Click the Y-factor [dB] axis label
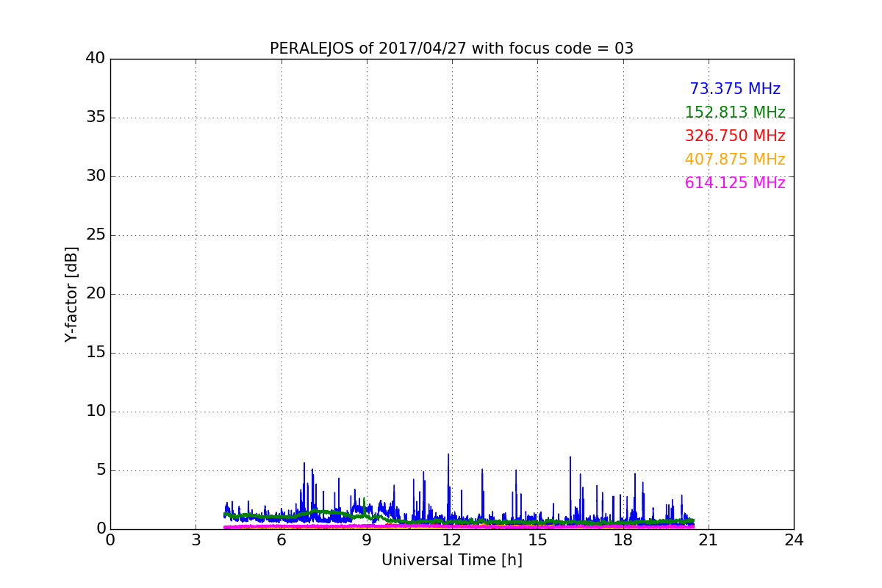Image resolution: width=882 pixels, height=588 pixels. 71,294
